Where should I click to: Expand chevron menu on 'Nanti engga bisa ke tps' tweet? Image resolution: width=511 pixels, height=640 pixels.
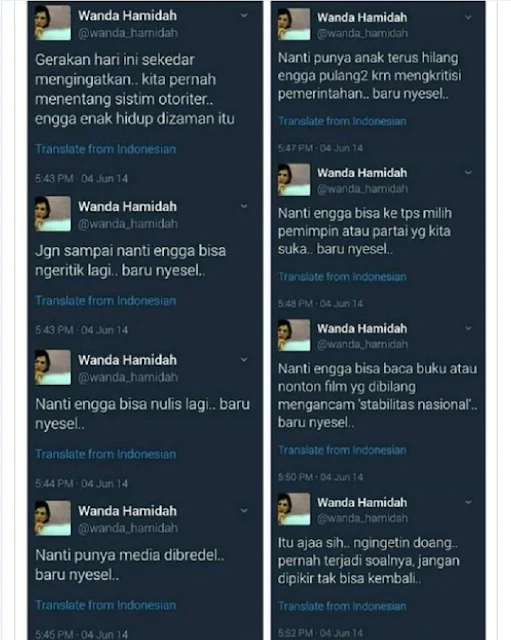click(x=469, y=172)
